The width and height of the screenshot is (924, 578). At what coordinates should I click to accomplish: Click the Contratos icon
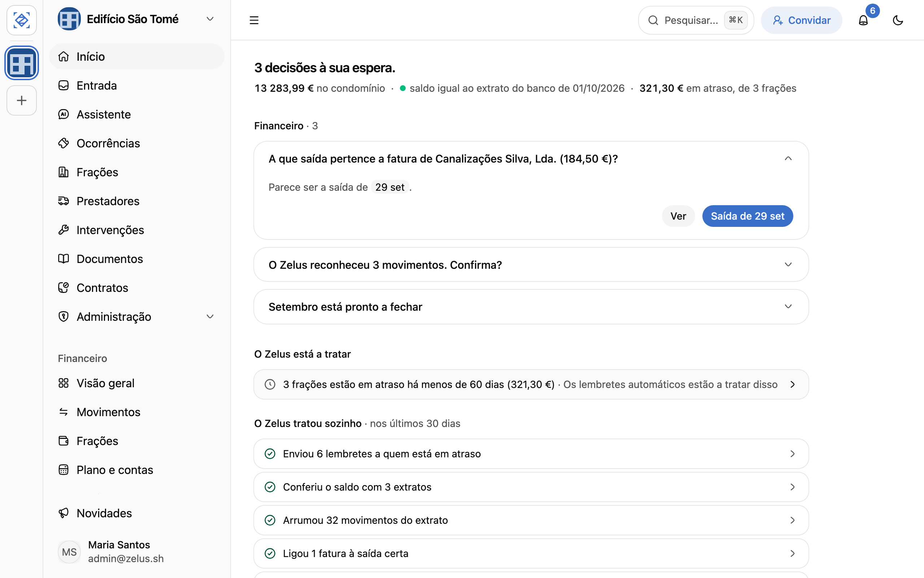pos(64,288)
